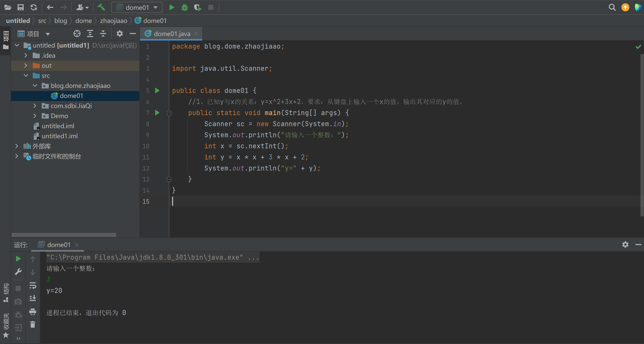Click the src breadcrumb in navigation bar

coord(42,21)
